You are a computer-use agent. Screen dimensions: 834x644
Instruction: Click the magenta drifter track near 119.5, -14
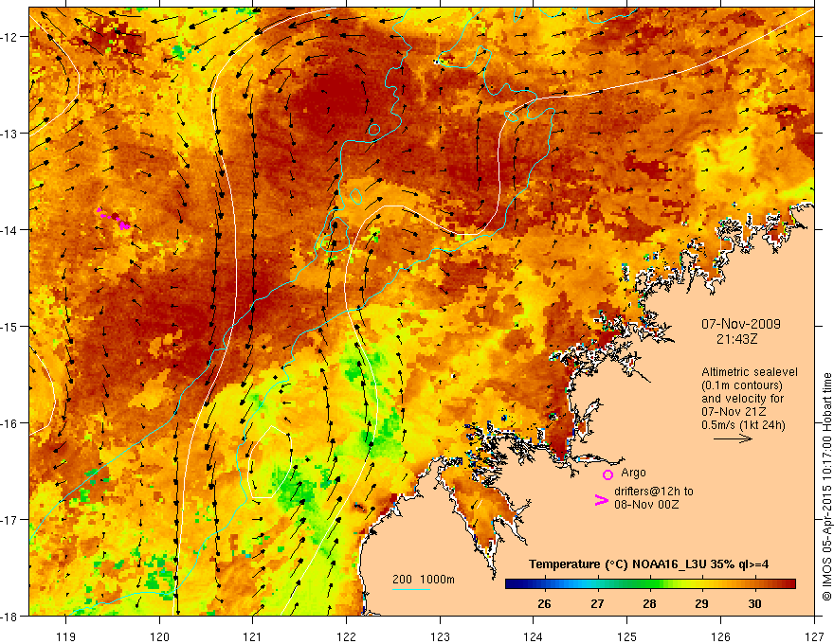tap(114, 219)
